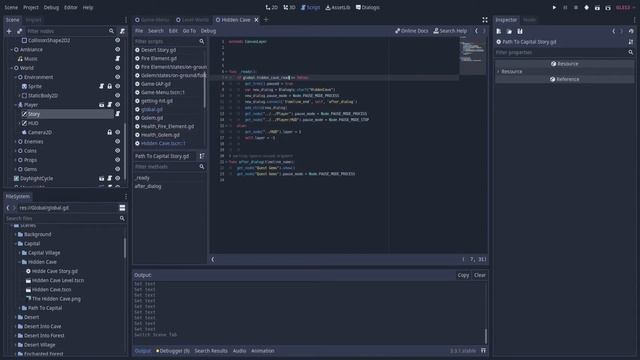Open script attached to Story node
The image size is (640, 360).
point(118,114)
